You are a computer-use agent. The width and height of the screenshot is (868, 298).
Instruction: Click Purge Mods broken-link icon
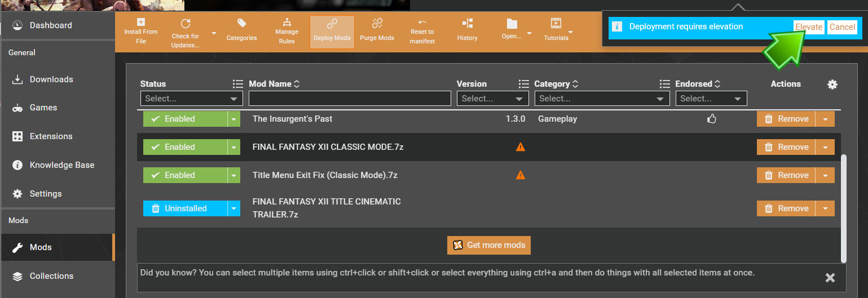[377, 23]
